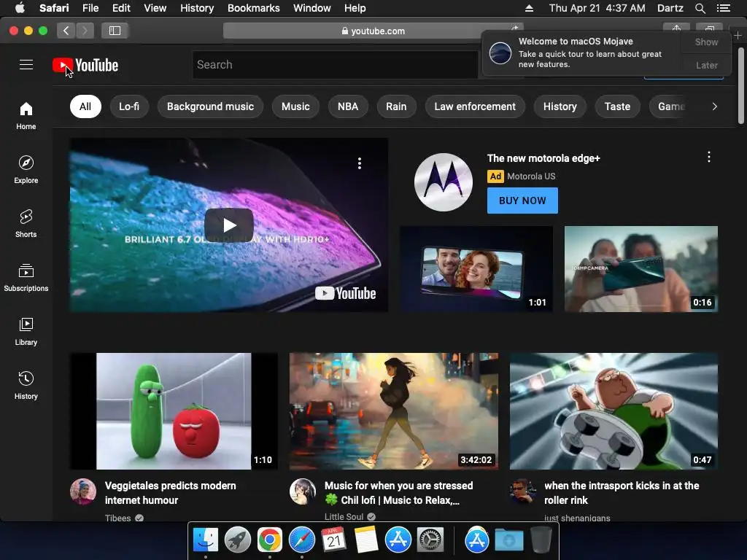Click the BUY NOW button
The image size is (747, 560).
pos(522,201)
